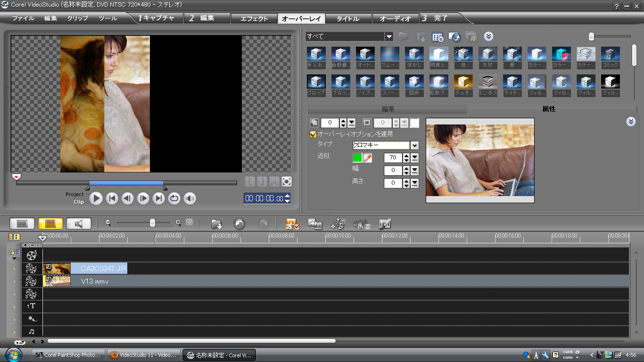Open the ツール menu
The height and width of the screenshot is (362, 644).
(x=108, y=18)
